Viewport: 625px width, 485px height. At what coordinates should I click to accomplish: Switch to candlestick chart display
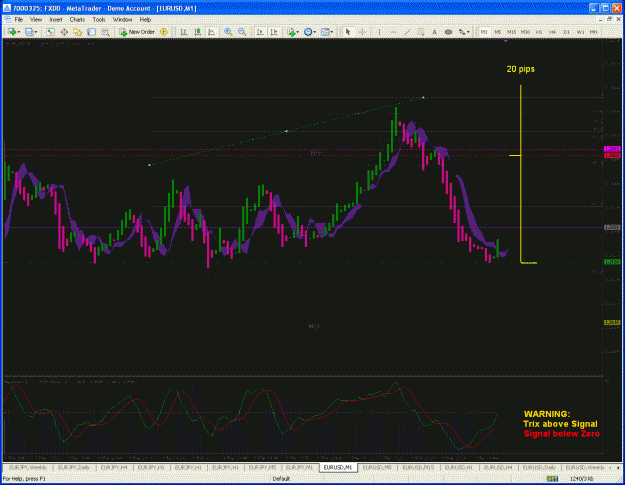[197, 32]
